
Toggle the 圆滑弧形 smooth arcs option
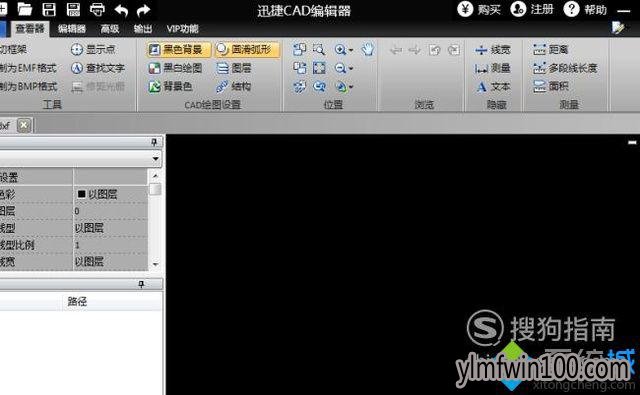pos(247,49)
